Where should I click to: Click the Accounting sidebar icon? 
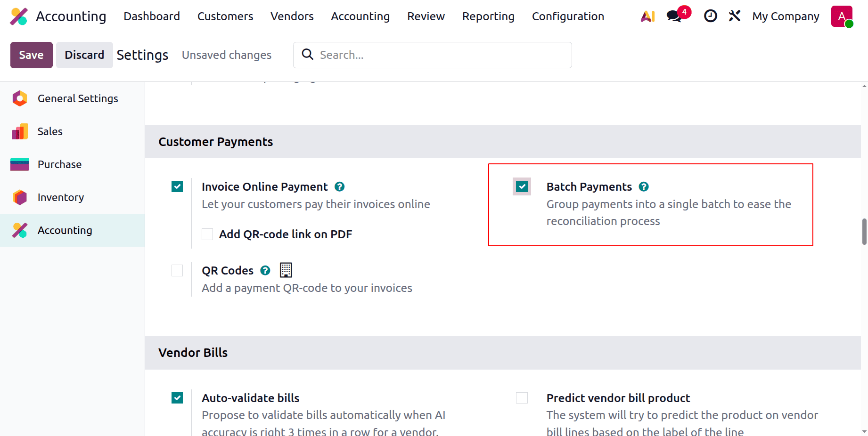tap(20, 230)
